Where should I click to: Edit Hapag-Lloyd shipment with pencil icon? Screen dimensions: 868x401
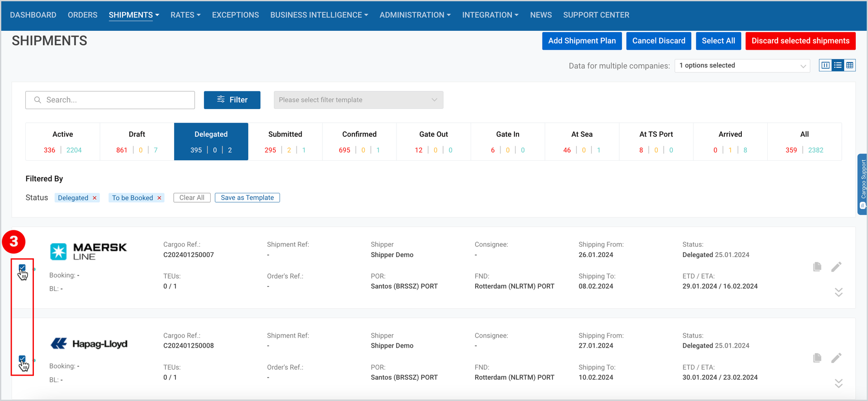[x=836, y=358]
